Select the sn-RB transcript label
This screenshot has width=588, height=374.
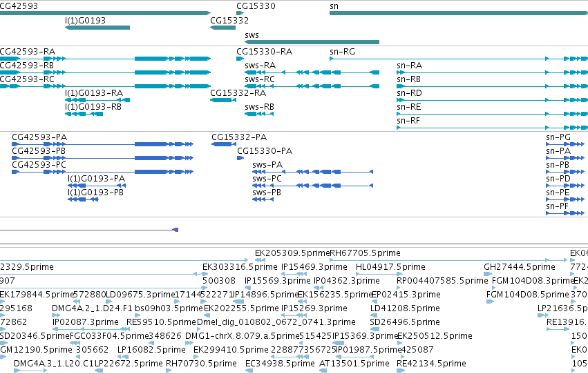pyautogui.click(x=408, y=79)
